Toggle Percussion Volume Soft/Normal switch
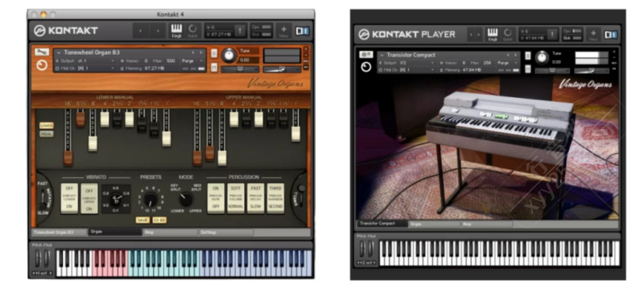This screenshot has height=300, width=644. (x=236, y=198)
